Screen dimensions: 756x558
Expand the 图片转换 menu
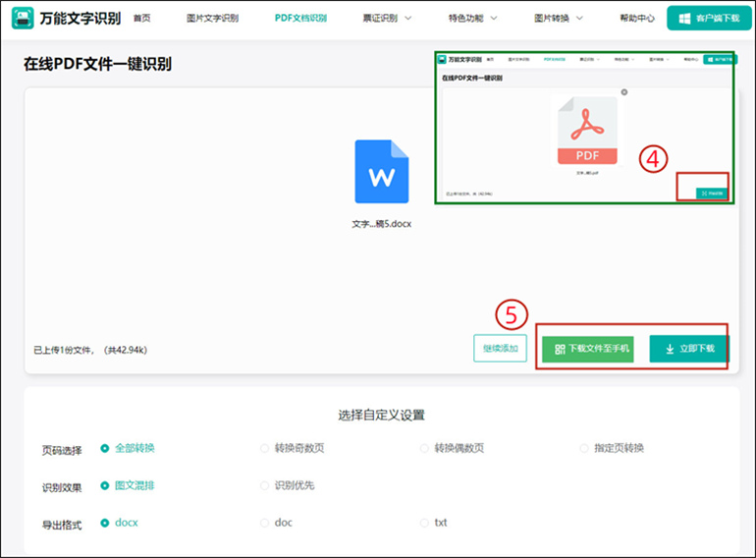[558, 18]
